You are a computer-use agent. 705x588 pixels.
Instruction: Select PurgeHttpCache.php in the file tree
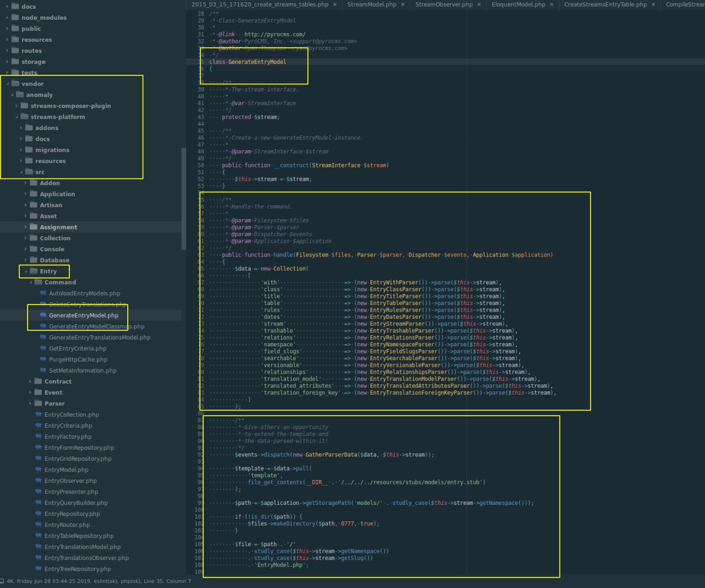pyautogui.click(x=78, y=360)
